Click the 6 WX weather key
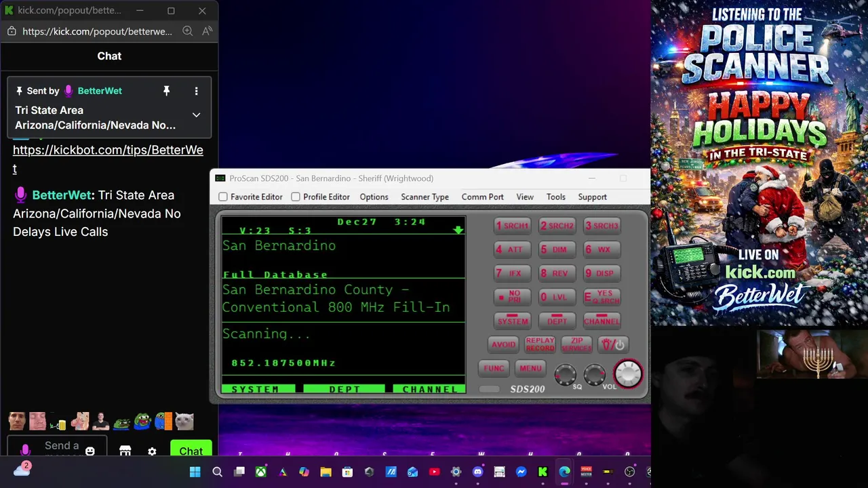Screen dimensions: 868x488 [x=601, y=249]
